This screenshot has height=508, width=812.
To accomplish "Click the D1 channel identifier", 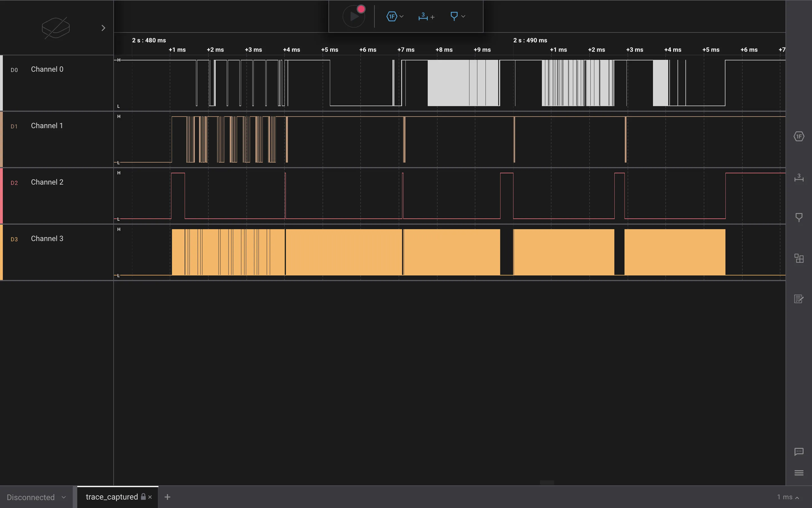I will (x=14, y=126).
